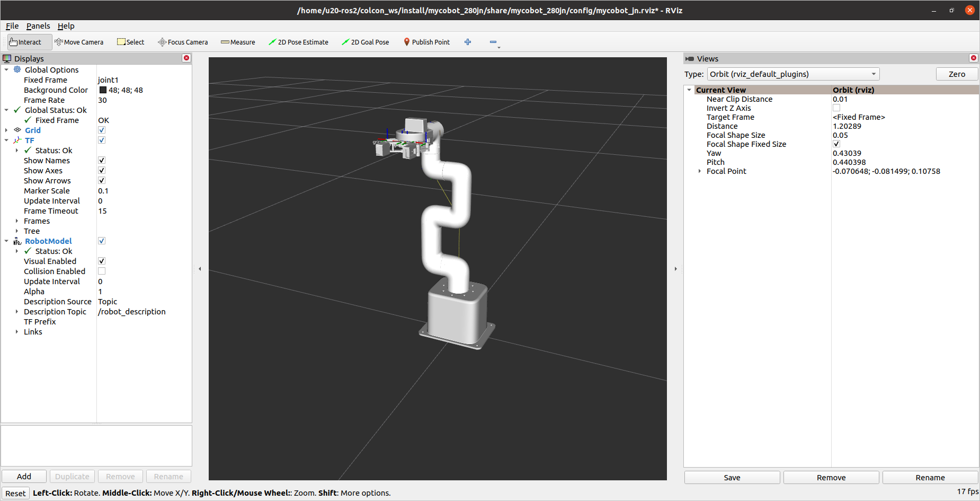Activate the Publish Point tool
The width and height of the screenshot is (980, 501).
click(426, 42)
